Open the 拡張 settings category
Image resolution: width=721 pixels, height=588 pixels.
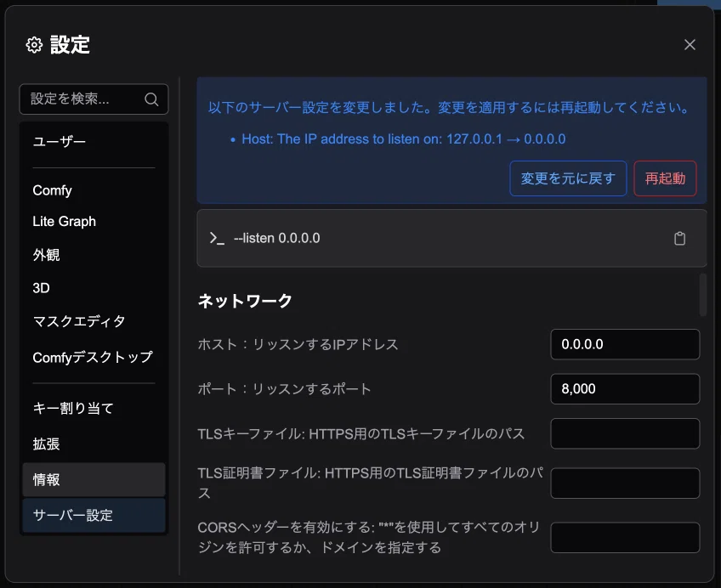click(94, 444)
